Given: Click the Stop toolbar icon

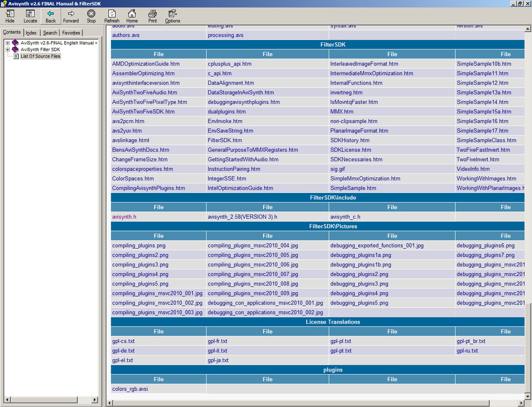Looking at the screenshot, I should point(91,14).
